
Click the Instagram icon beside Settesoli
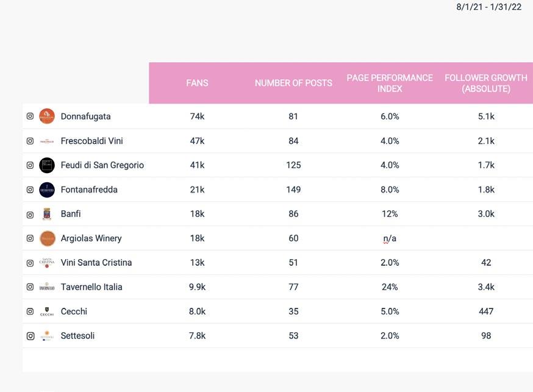pos(30,336)
